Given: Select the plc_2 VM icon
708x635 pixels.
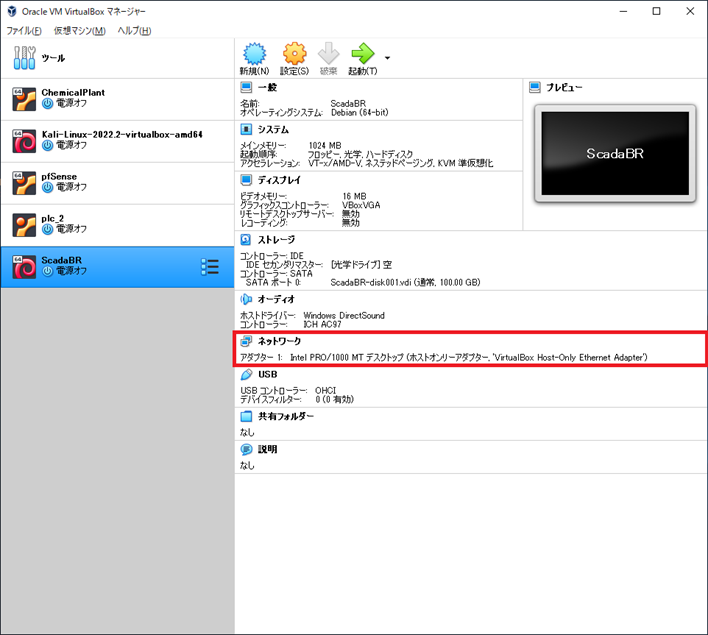Looking at the screenshot, I should (x=24, y=225).
